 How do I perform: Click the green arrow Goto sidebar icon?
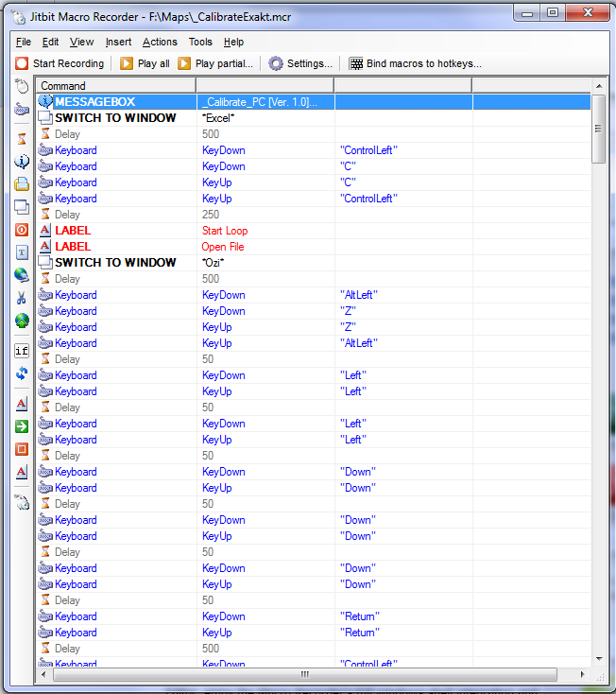21,426
